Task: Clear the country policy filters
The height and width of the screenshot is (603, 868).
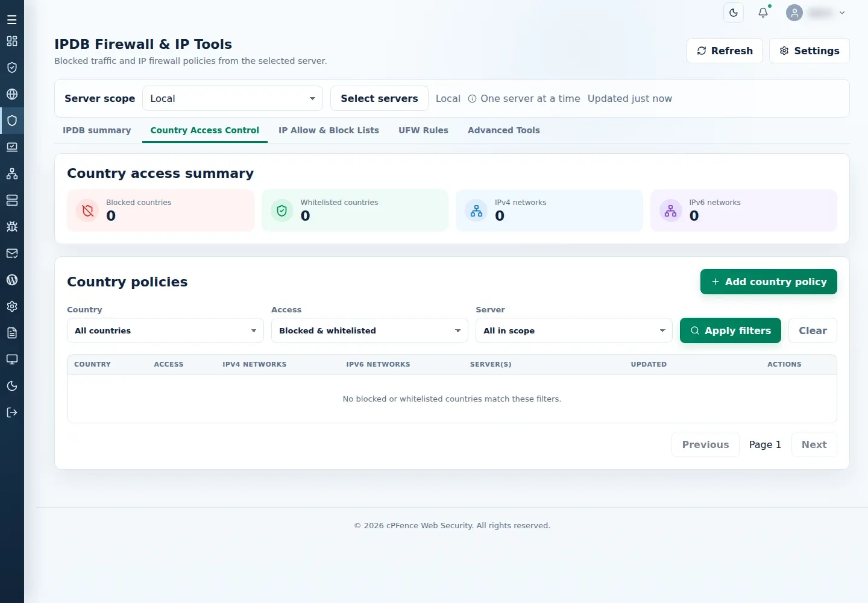Action: click(813, 330)
